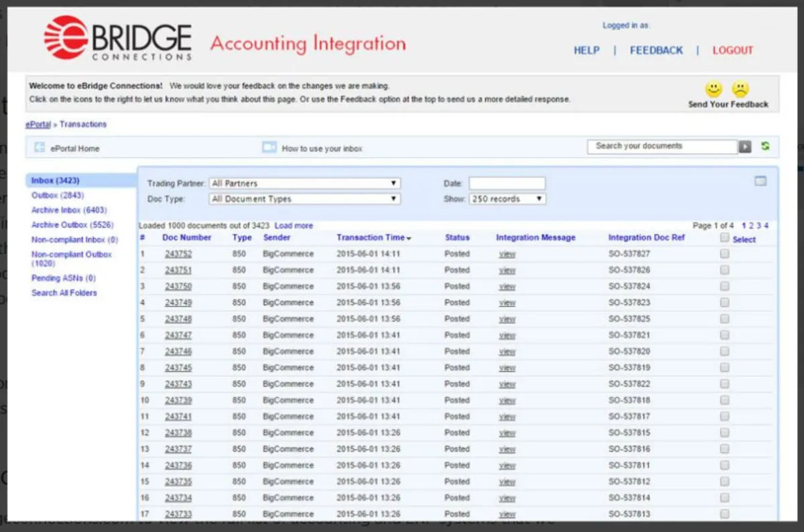Click the How to use your inbox icon

point(269,148)
